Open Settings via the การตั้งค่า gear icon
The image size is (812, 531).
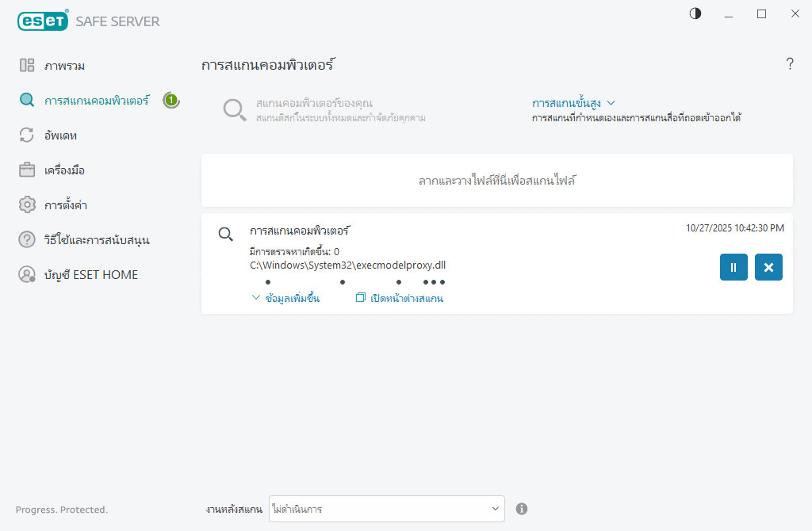pos(26,204)
